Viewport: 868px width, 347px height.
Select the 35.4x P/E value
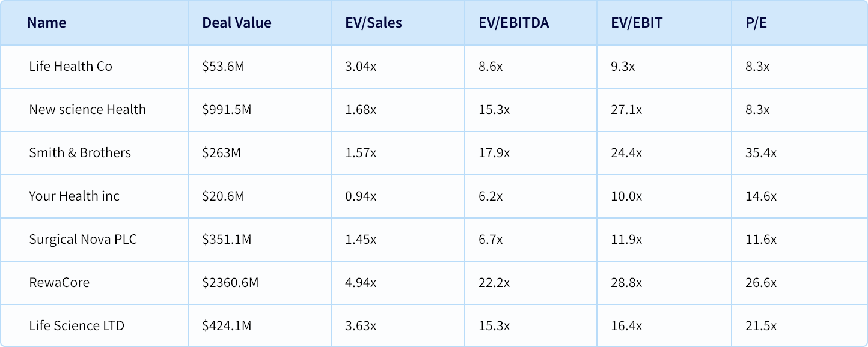click(760, 152)
